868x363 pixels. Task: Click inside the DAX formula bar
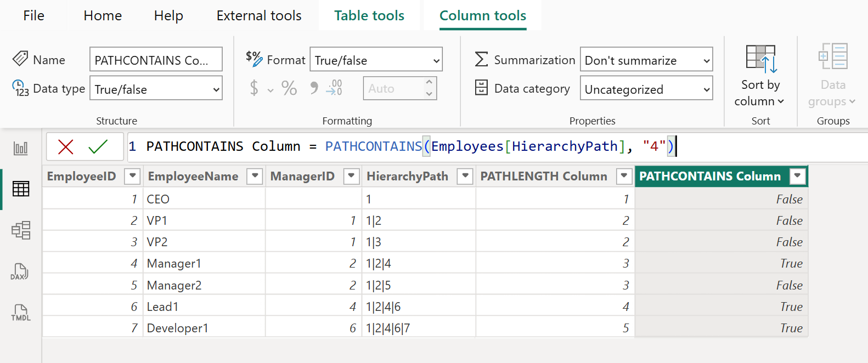click(x=494, y=147)
